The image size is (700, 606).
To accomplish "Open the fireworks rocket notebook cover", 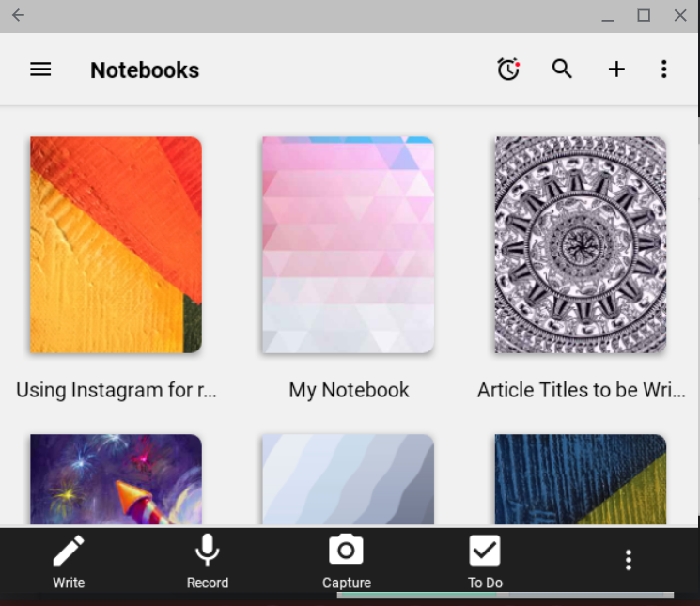I will (x=116, y=479).
